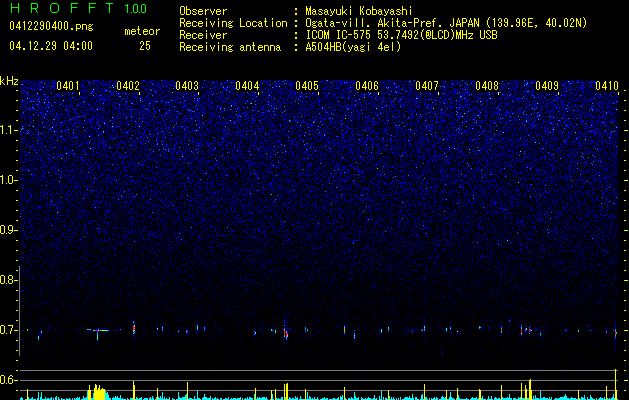This screenshot has height=400, width=629.
Task: Click the 0.6 kHz axis label
Action: (8, 380)
